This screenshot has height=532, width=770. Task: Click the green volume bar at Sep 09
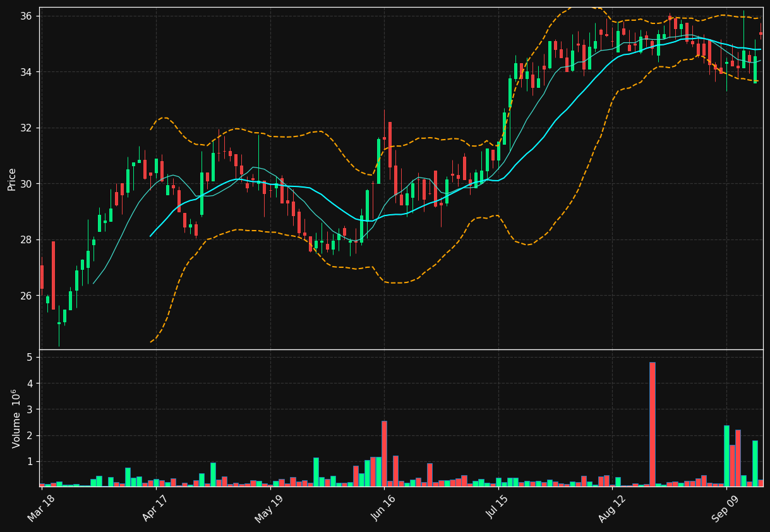[x=726, y=456]
